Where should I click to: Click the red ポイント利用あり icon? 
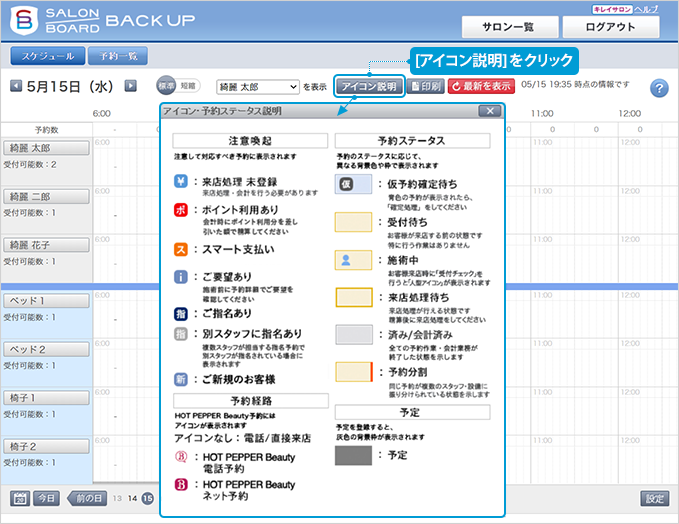coord(181,210)
